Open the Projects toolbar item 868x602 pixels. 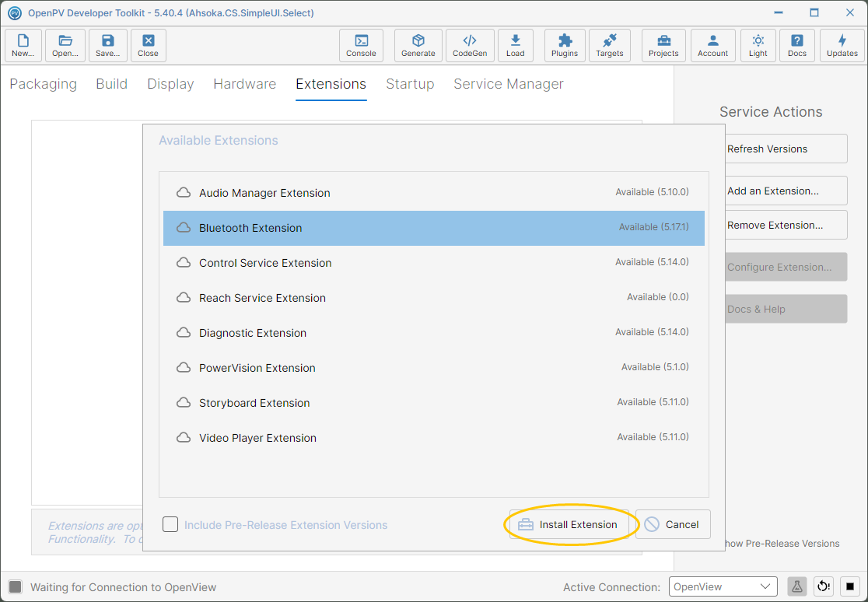pos(663,45)
